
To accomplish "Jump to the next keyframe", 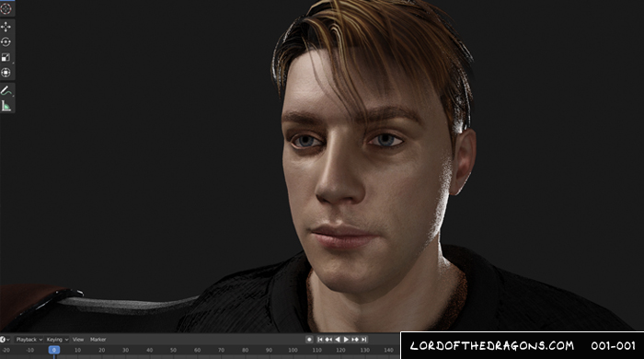I will (355, 340).
